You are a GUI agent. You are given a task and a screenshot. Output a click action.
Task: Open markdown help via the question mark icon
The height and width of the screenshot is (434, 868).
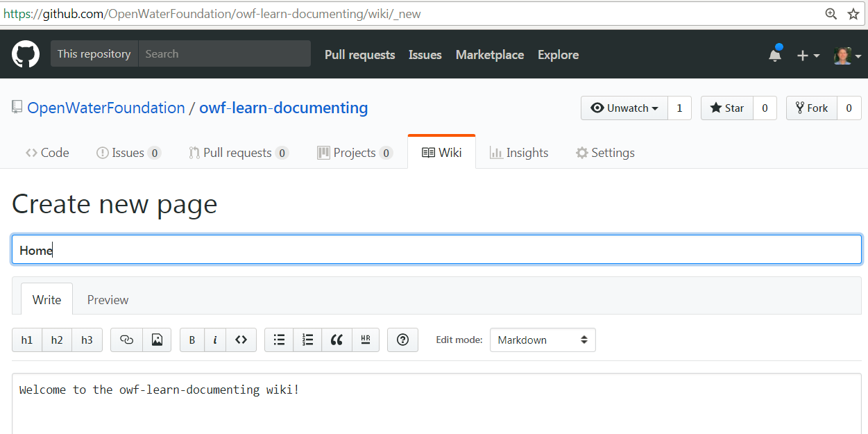pyautogui.click(x=402, y=340)
